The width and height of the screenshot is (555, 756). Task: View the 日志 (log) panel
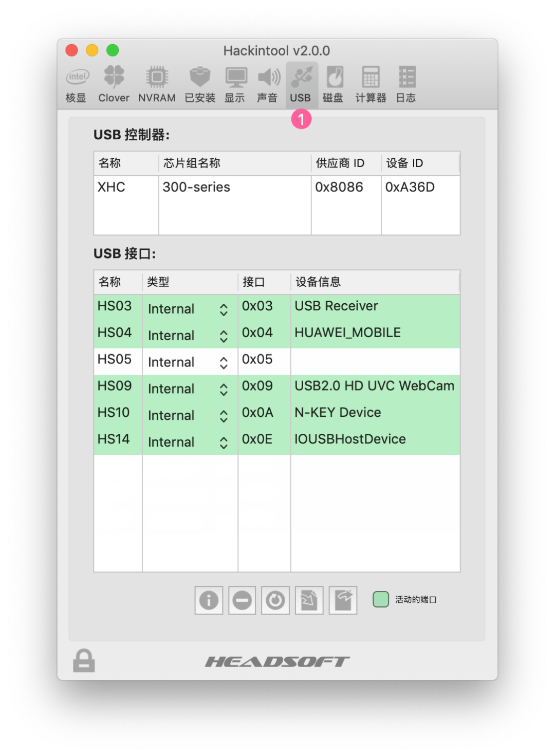coord(406,84)
